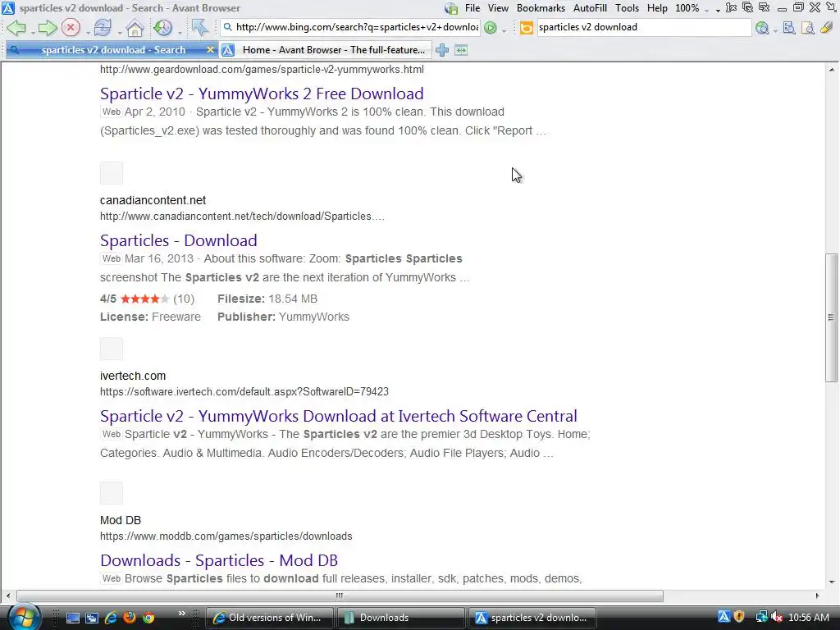The image size is (840, 630).
Task: Click the find in page icon
Action: [788, 28]
